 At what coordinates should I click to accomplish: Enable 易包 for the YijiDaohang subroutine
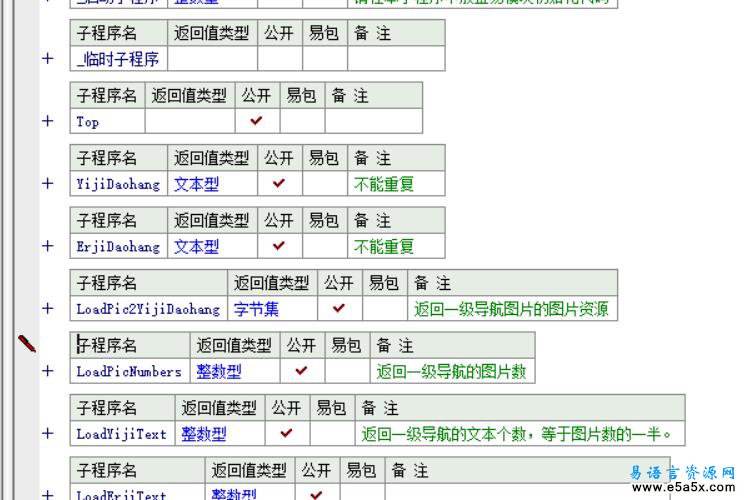pyautogui.click(x=325, y=183)
